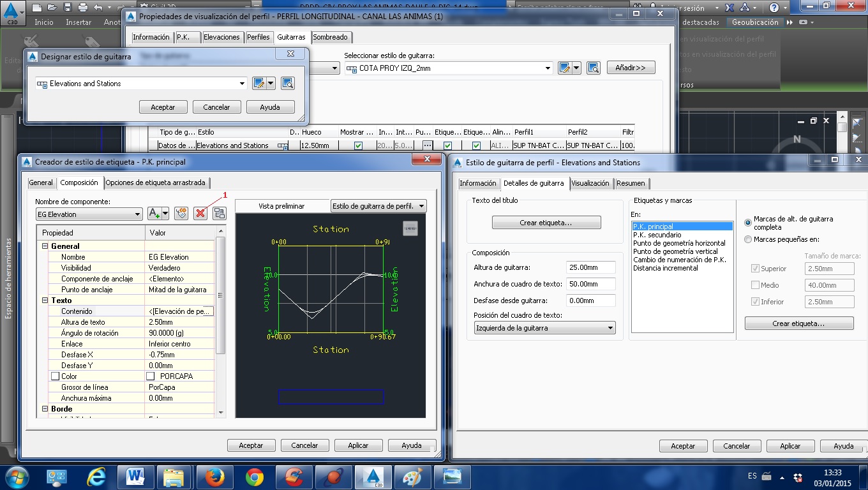
Task: Click the pick-from-drawing icon in Designar estilo dialog
Action: [287, 83]
